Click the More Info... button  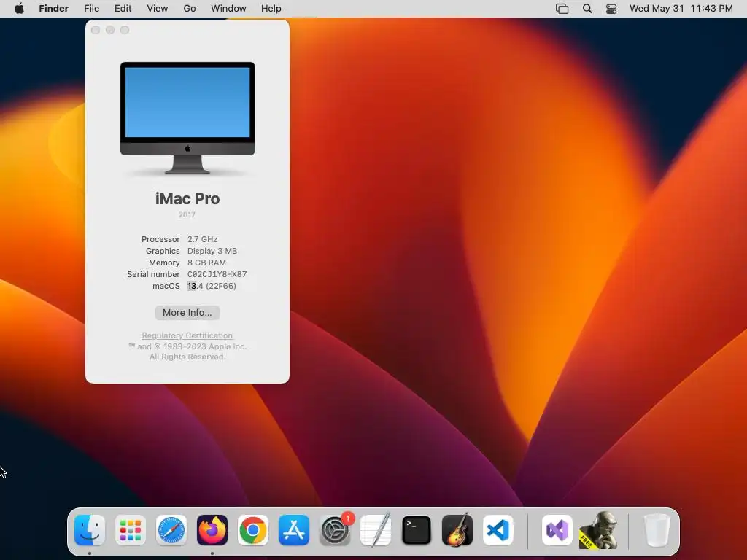pos(187,313)
